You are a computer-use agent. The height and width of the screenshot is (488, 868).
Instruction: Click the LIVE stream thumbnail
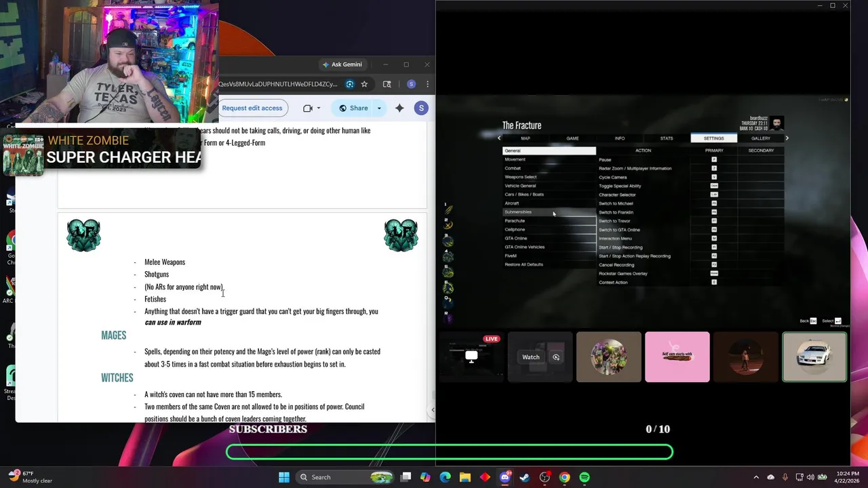[471, 357]
